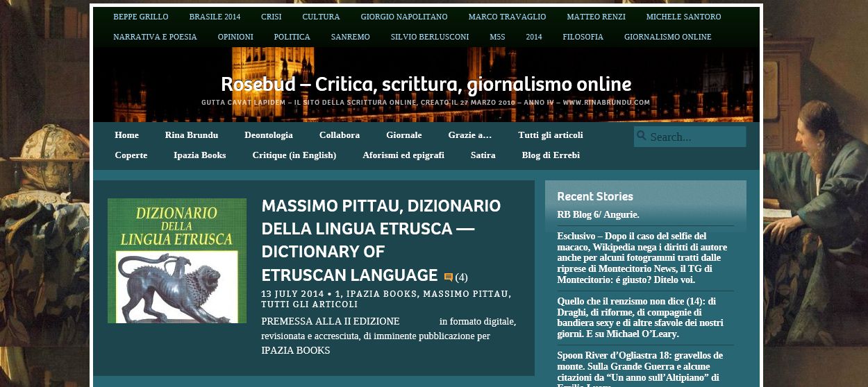The width and height of the screenshot is (868, 387).
Task: Select the Giornalismo Online topic link
Action: [667, 37]
